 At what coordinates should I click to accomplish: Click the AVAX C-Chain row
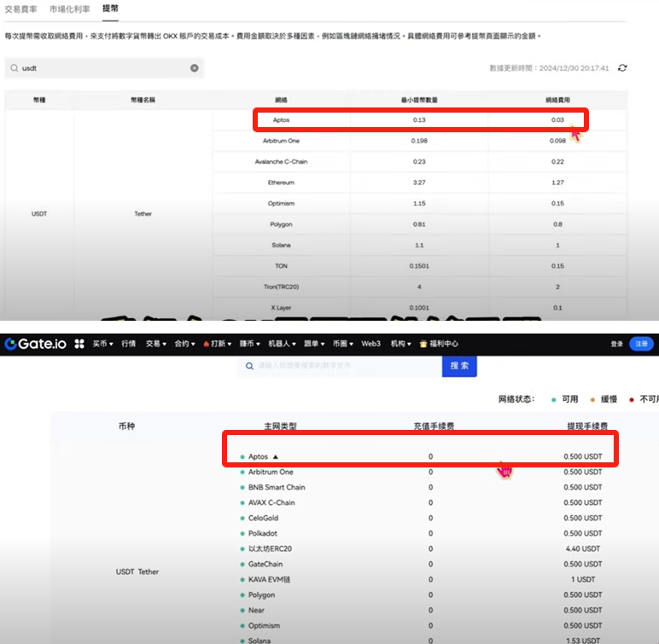tap(421, 503)
